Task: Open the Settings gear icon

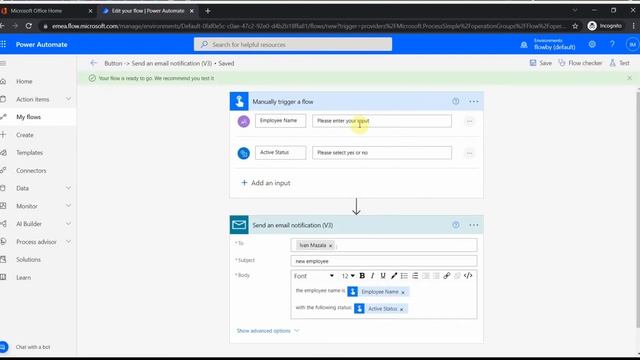Action: coord(592,44)
